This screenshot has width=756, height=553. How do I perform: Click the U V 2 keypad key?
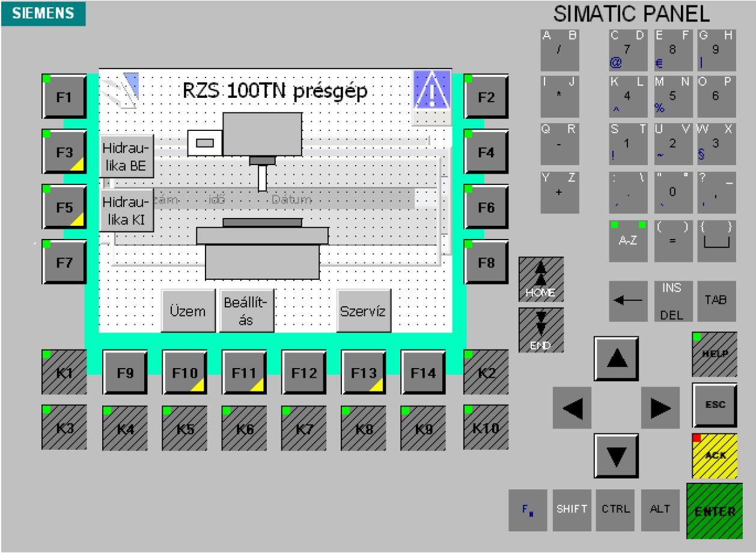[x=673, y=145]
